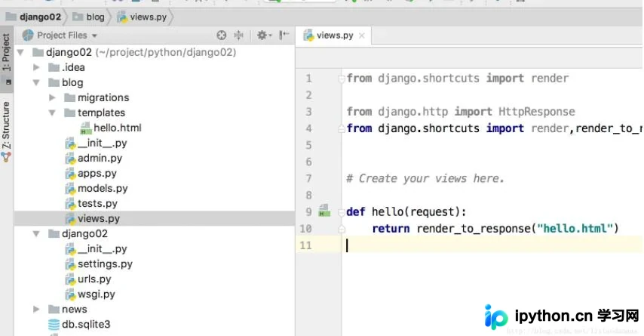The width and height of the screenshot is (644, 336).
Task: Expand the news folder
Action: click(x=36, y=310)
